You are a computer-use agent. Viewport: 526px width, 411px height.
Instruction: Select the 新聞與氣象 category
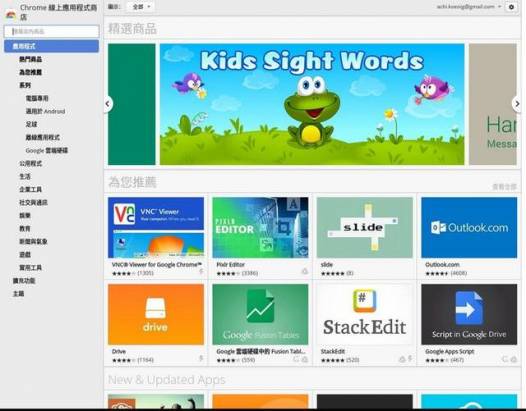[33, 242]
